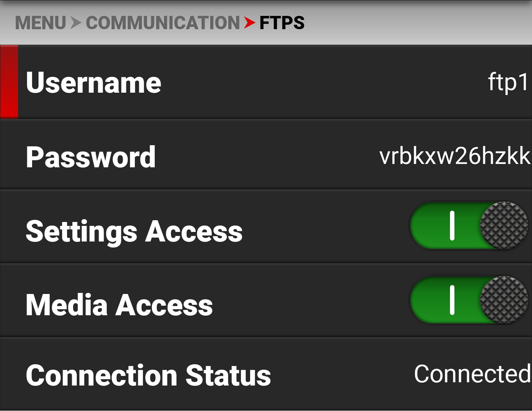This screenshot has width=532, height=411.
Task: Click the textured knob on Media Access switch
Action: pos(504,300)
